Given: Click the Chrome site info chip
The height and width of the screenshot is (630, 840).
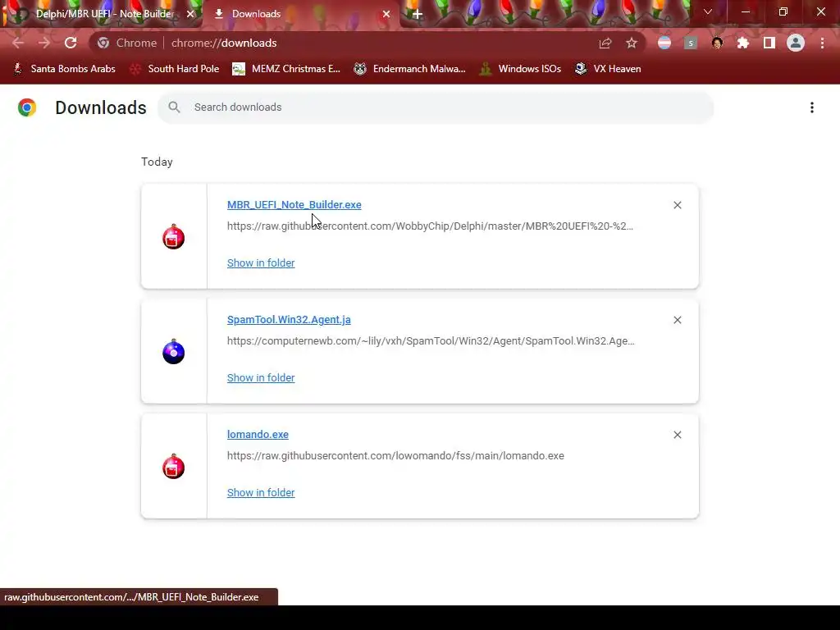Looking at the screenshot, I should click(127, 43).
